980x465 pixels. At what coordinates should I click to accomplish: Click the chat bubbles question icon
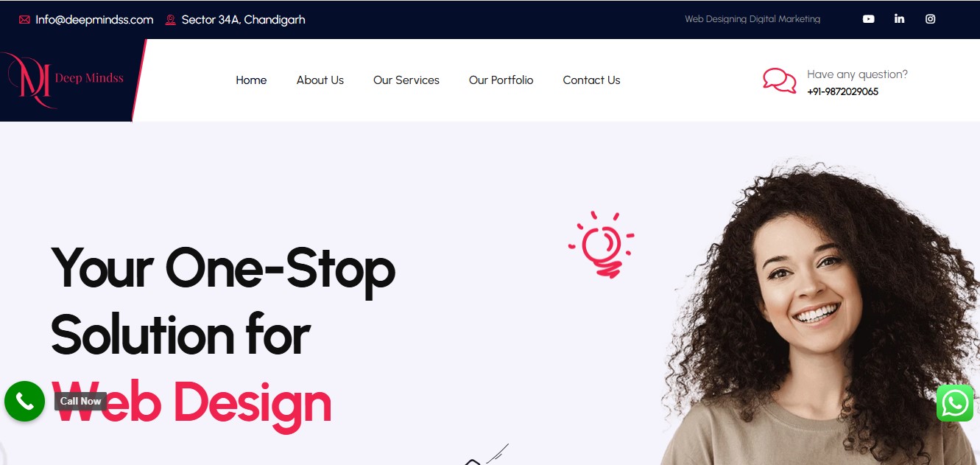pos(779,80)
